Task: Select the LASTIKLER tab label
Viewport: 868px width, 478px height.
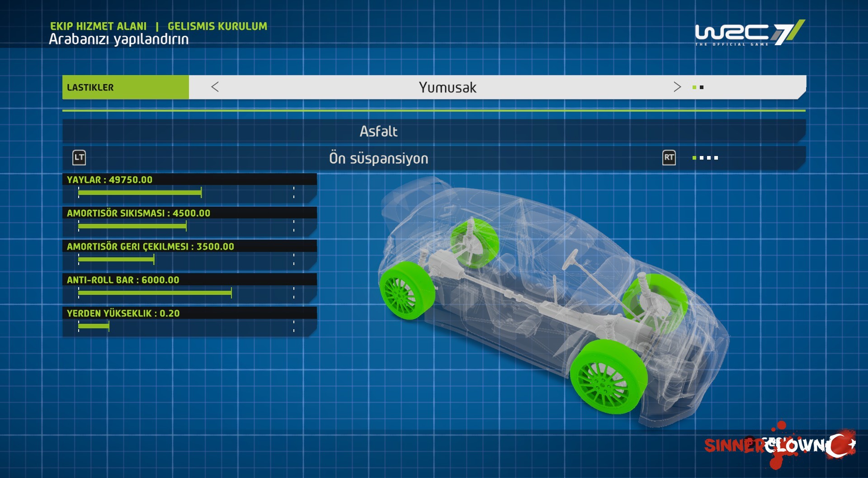Action: 90,87
